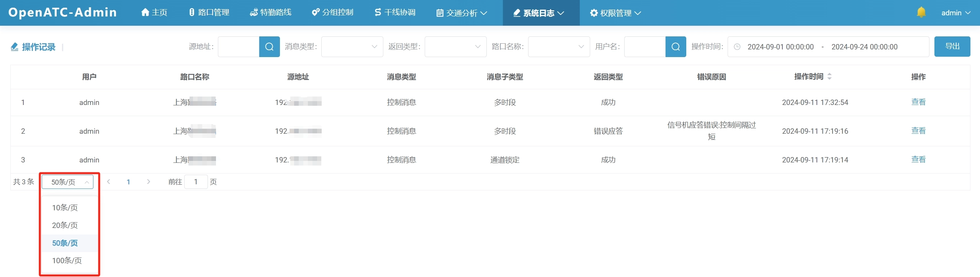Image resolution: width=980 pixels, height=277 pixels.
Task: Expand the 路口名称 dropdown
Action: pos(558,47)
